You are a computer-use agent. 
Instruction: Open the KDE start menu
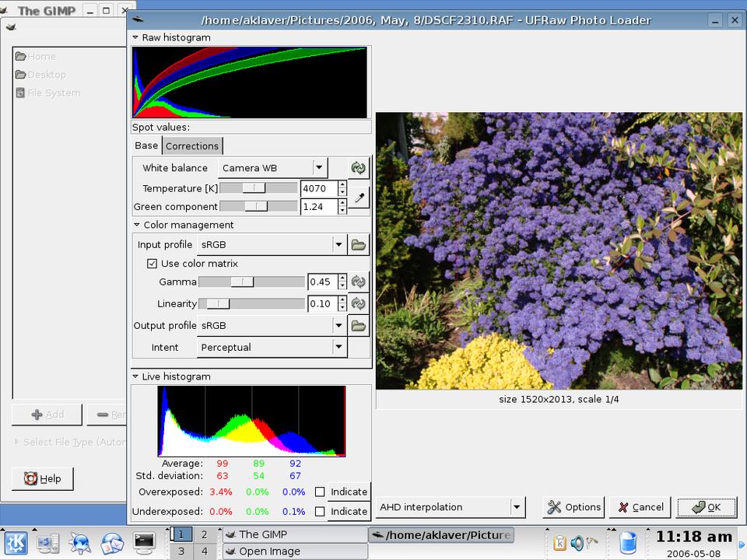tap(16, 541)
